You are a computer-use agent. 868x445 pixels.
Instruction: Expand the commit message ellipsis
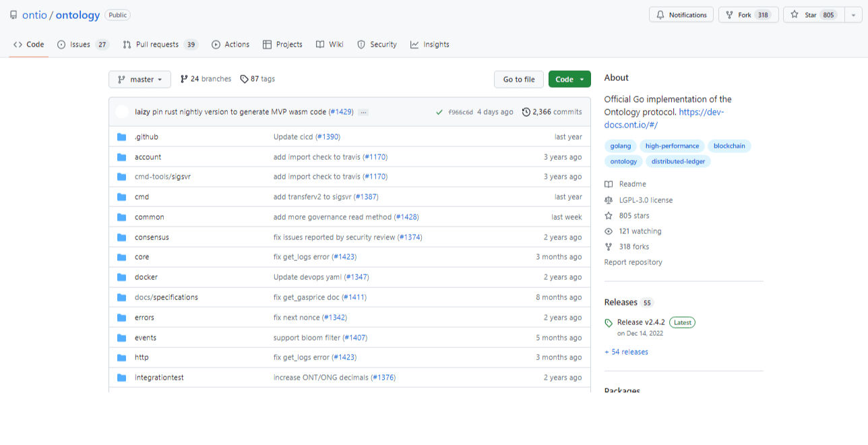(x=363, y=112)
